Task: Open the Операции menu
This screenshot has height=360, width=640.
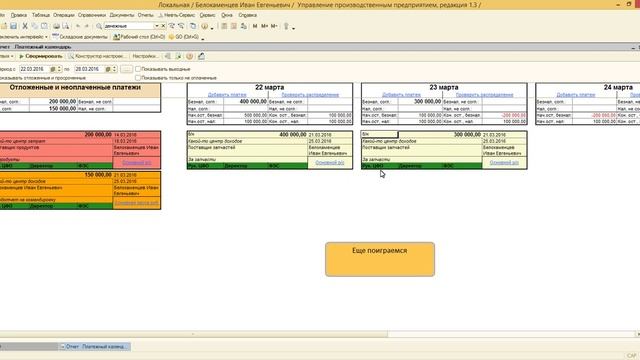Action: (x=64, y=15)
